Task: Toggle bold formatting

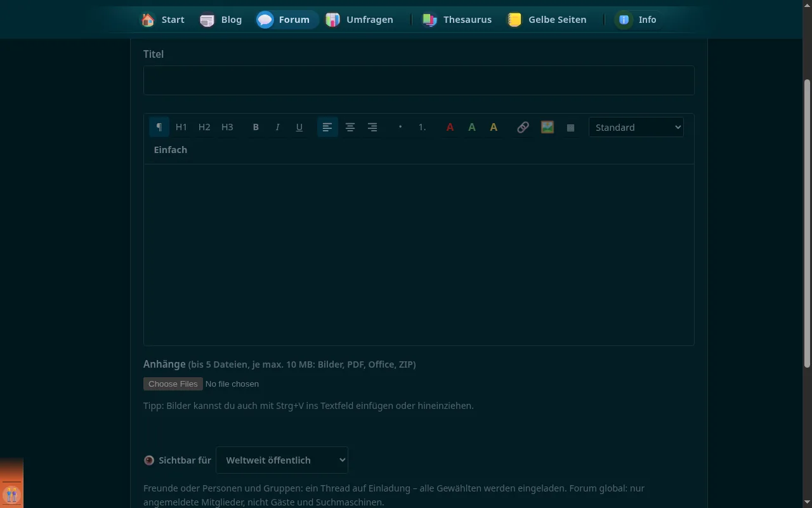Action: coord(256,127)
